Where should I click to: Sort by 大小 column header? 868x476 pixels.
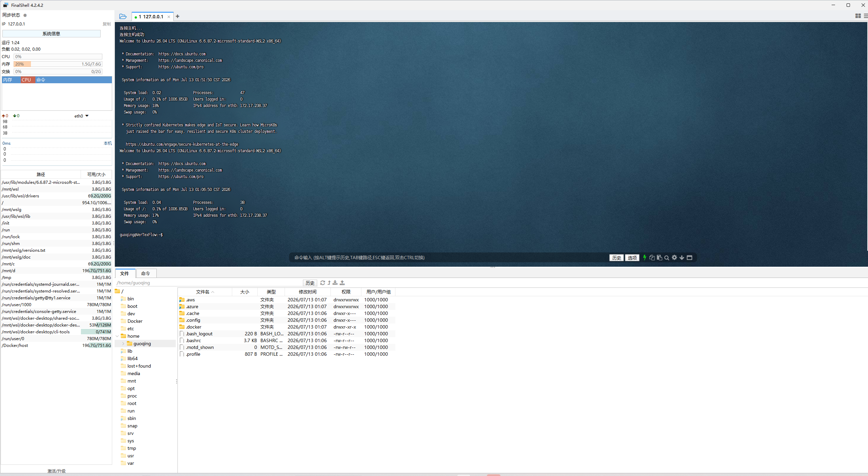[x=245, y=292]
